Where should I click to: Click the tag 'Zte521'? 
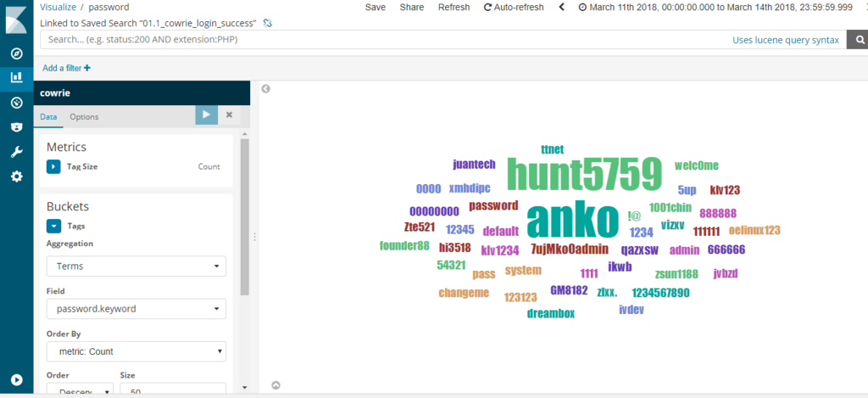420,227
